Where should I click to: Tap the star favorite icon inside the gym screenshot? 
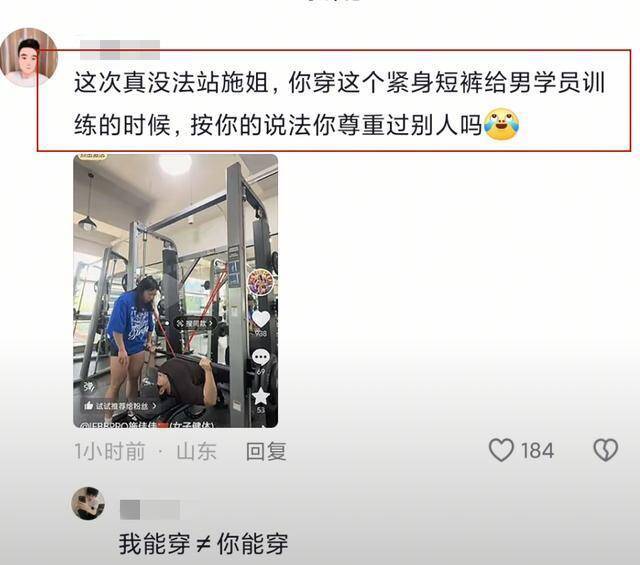260,396
